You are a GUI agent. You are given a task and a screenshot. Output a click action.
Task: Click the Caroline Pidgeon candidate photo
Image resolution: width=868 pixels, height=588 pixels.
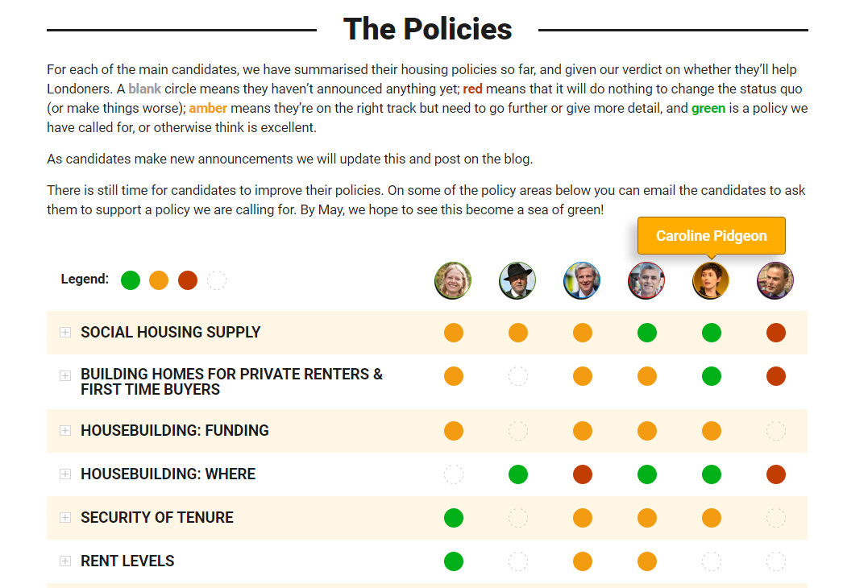(711, 280)
